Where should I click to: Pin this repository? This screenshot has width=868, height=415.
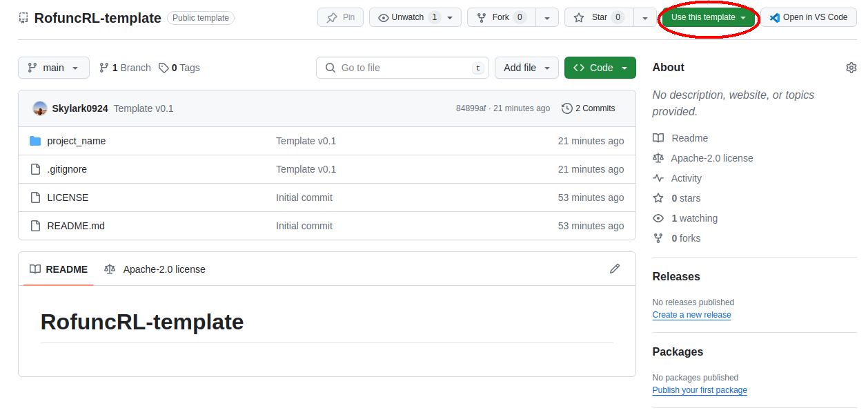click(340, 17)
